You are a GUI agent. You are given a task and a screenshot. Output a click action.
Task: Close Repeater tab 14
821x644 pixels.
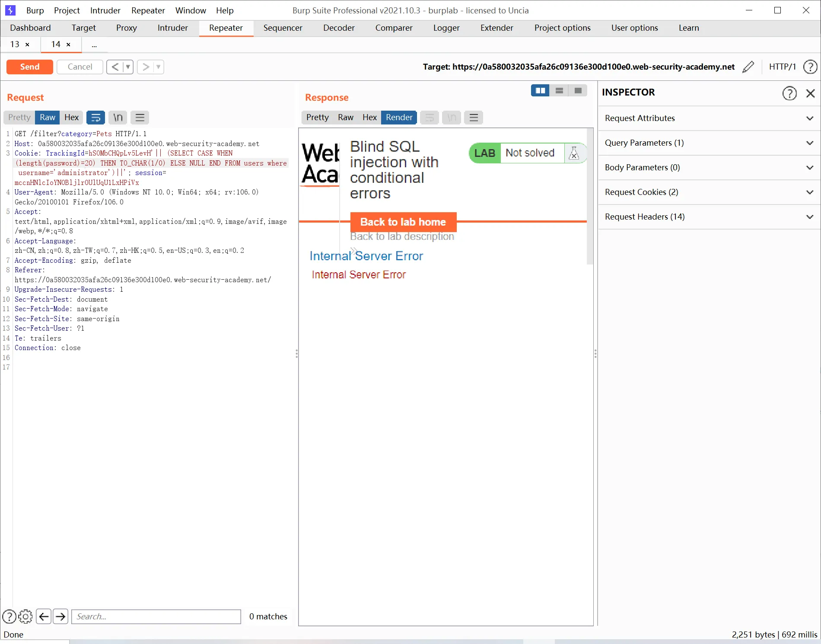[68, 45]
